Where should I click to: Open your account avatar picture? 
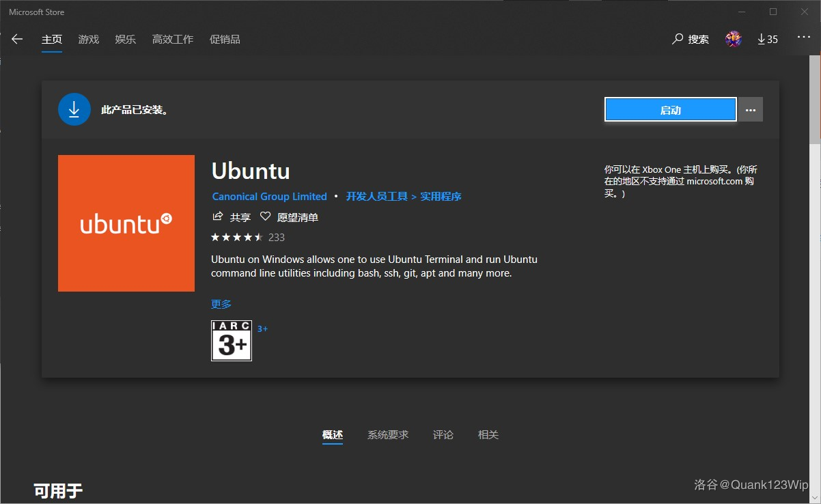point(733,39)
